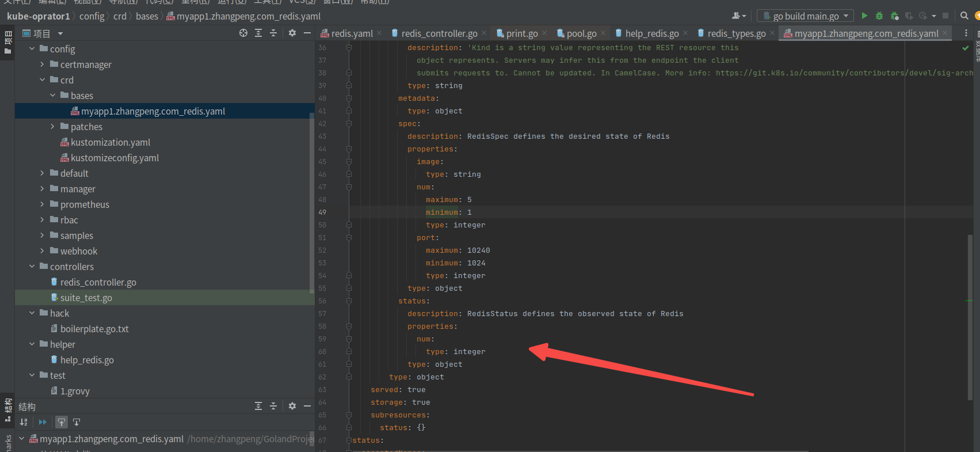This screenshot has width=980, height=452.
Task: Collapse all in the project panel
Action: [x=273, y=33]
